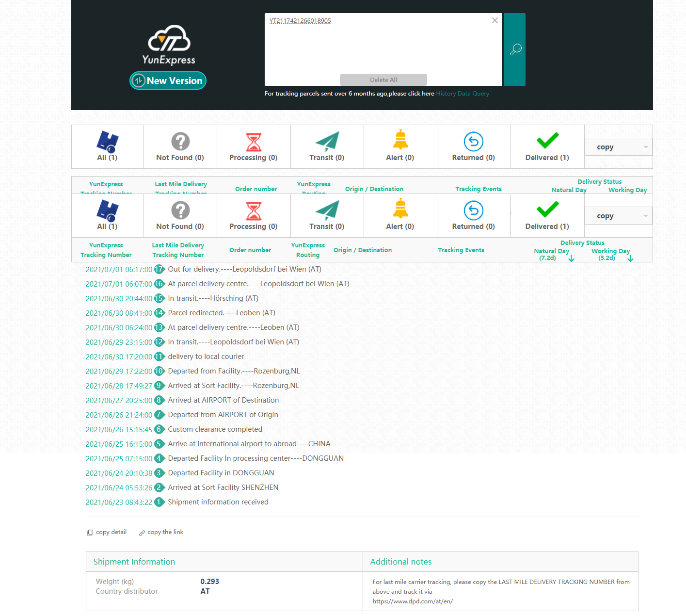Click the Natural Day sort arrow
The height and width of the screenshot is (616, 686).
(x=572, y=259)
